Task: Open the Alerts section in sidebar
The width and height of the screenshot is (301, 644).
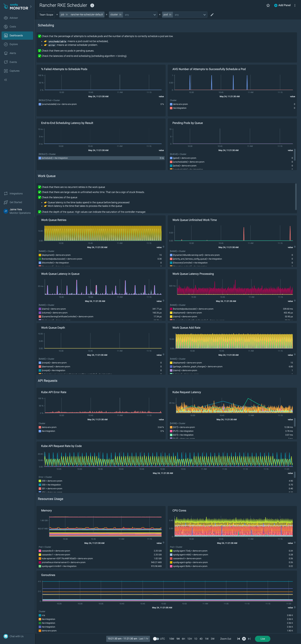Action: click(x=12, y=53)
